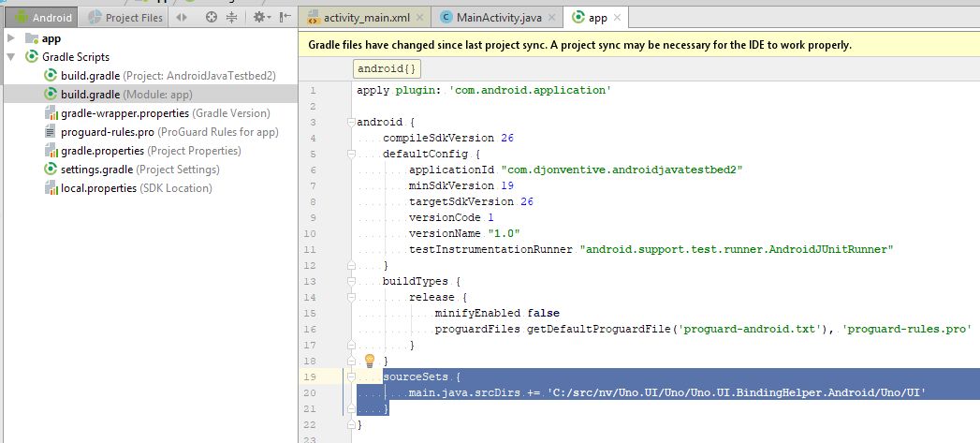
Task: Click gradle icon of settings.gradle row
Action: click(51, 170)
